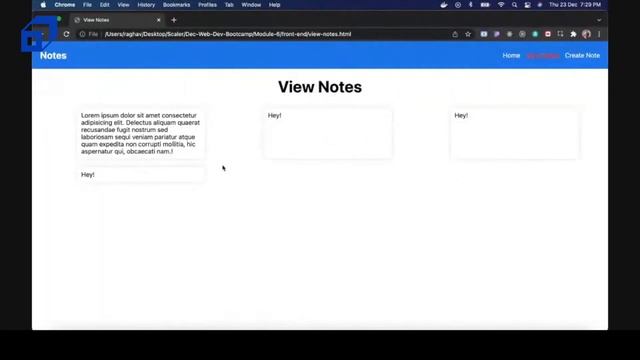Image resolution: width=640 pixels, height=360 pixels.
Task: Open the Chrome profile avatar
Action: [587, 34]
